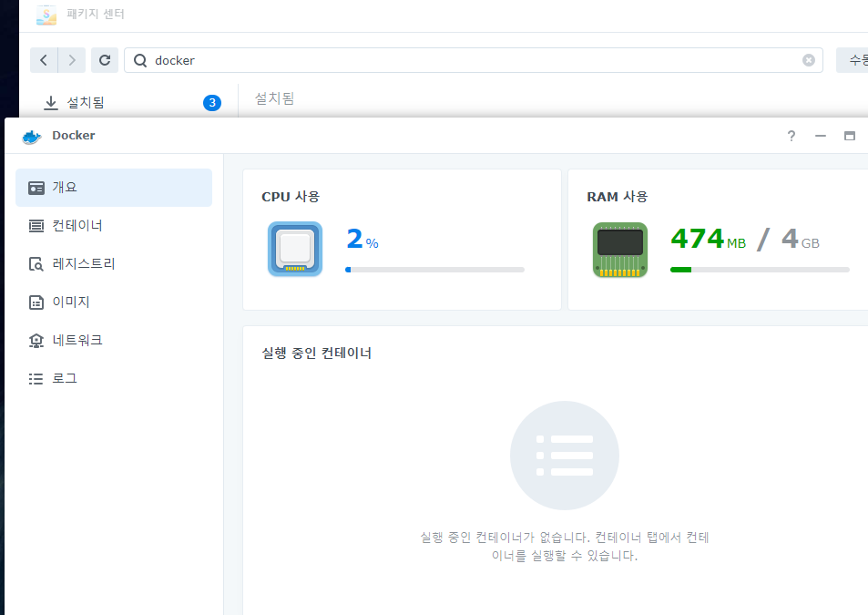Click the 2% CPU usage value

363,239
